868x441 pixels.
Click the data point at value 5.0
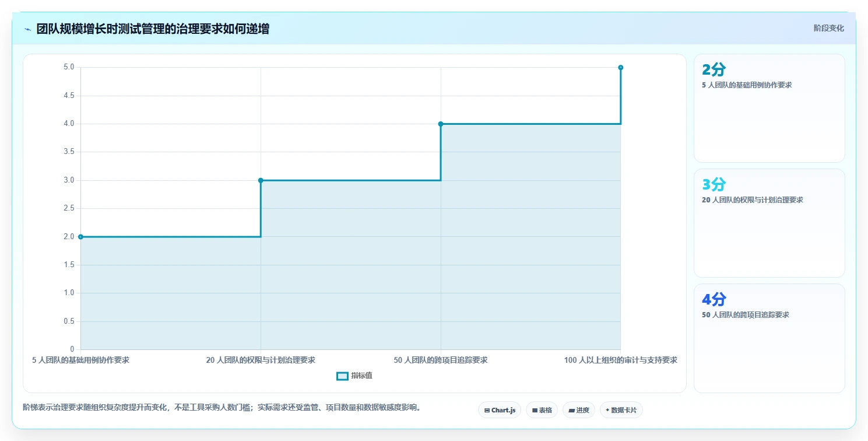621,68
